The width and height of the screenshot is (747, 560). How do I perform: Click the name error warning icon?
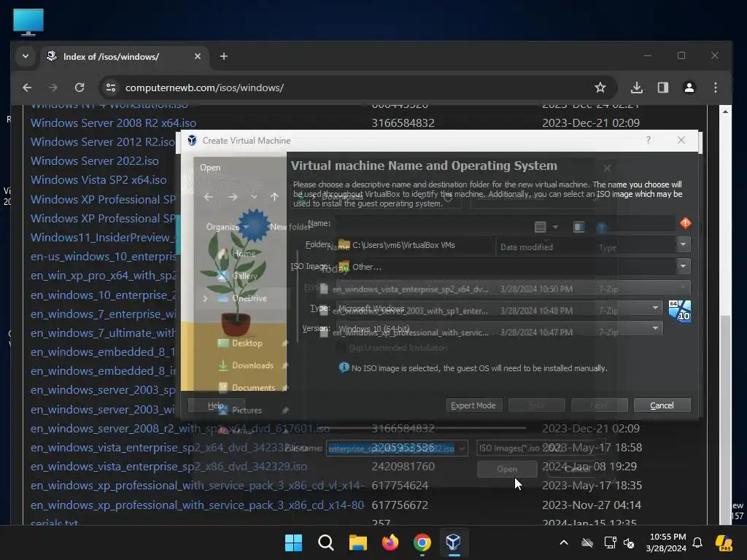(x=685, y=223)
